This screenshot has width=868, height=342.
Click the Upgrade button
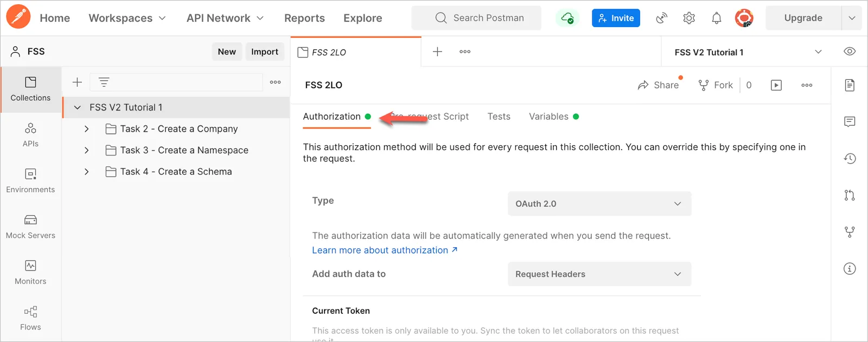803,18
